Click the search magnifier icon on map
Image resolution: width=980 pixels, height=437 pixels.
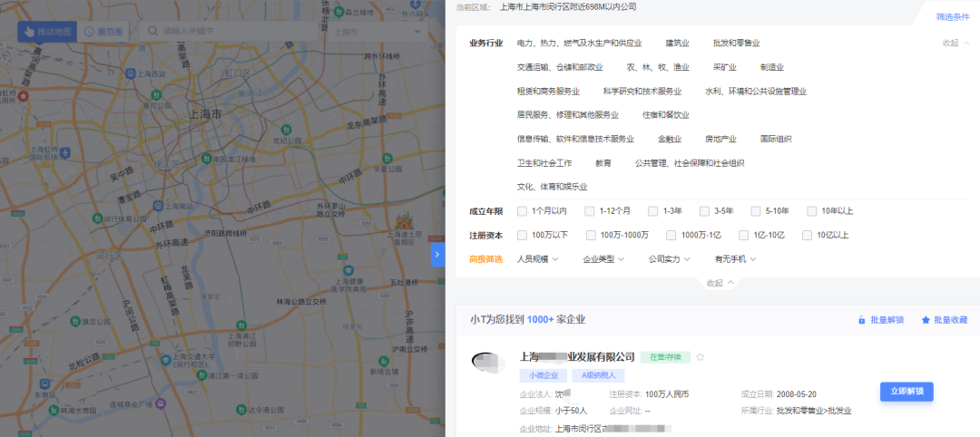153,32
